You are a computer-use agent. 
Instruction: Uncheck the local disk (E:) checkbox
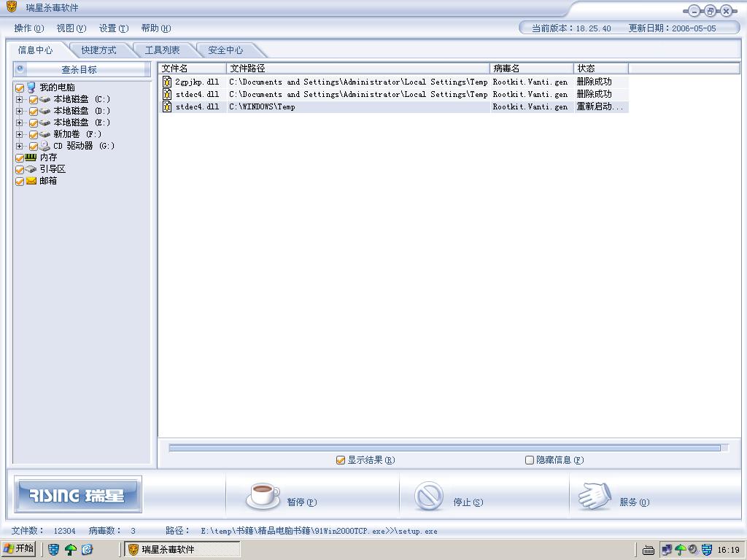(34, 122)
